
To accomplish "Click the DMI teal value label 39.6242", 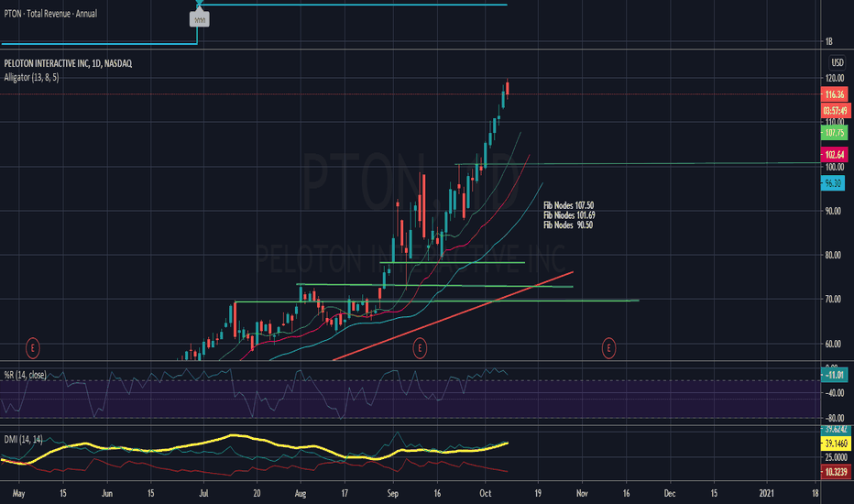I will click(x=836, y=430).
